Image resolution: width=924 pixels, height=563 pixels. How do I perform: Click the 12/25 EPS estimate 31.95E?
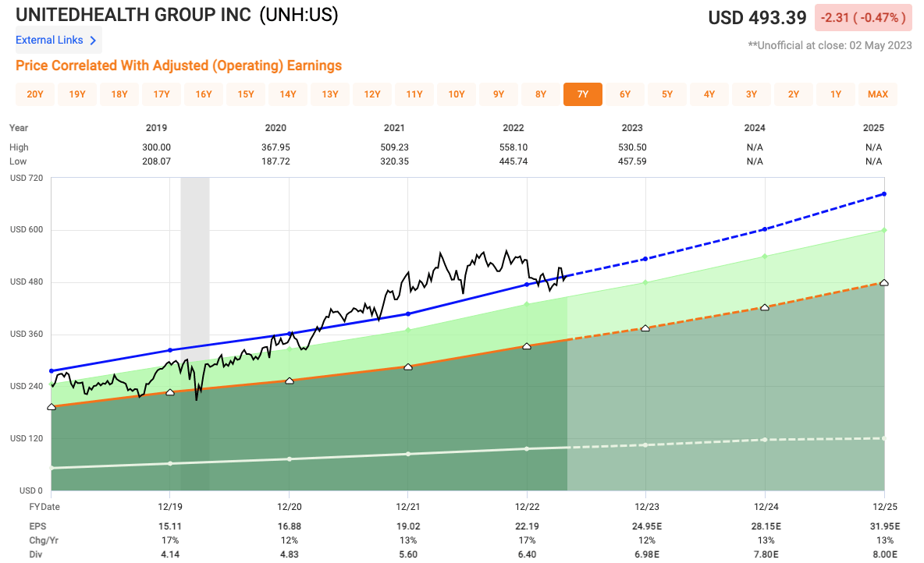click(x=884, y=526)
